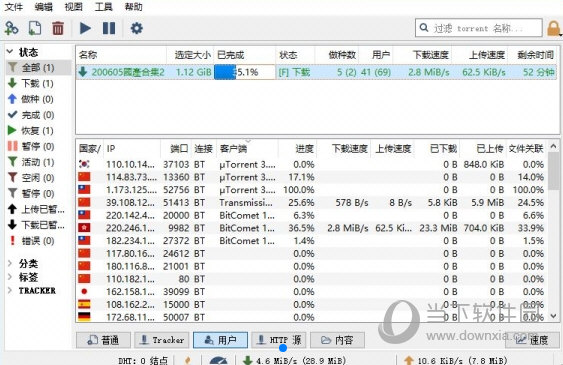
Task: Collapse the 状态 filter section
Action: coord(10,52)
